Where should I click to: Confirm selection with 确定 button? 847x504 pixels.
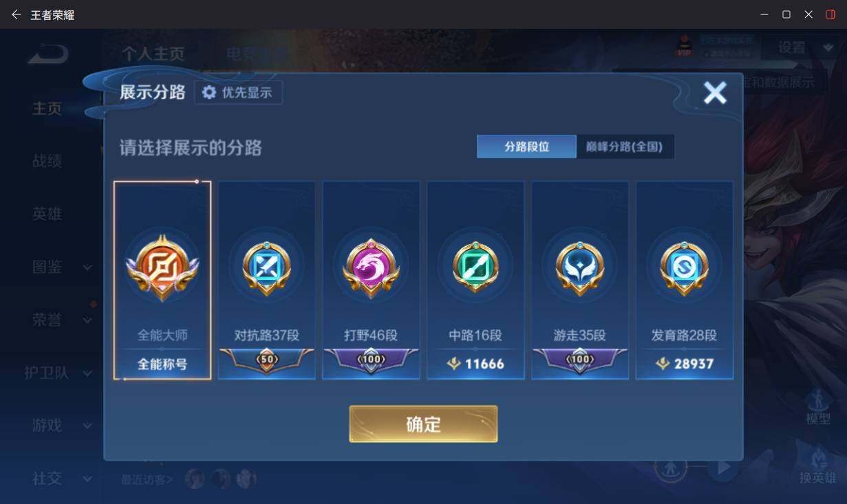coord(423,424)
